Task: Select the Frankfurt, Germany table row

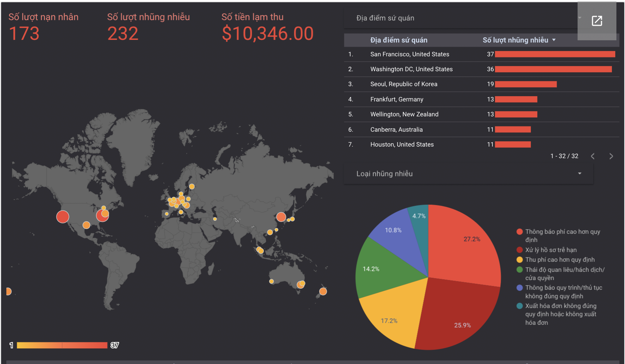Action: pos(397,100)
